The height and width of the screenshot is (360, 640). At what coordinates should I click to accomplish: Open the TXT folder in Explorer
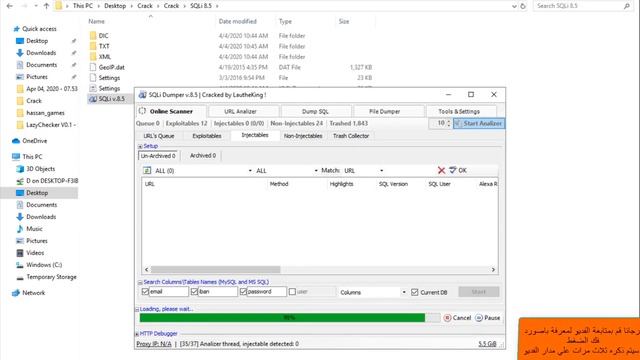tap(104, 46)
